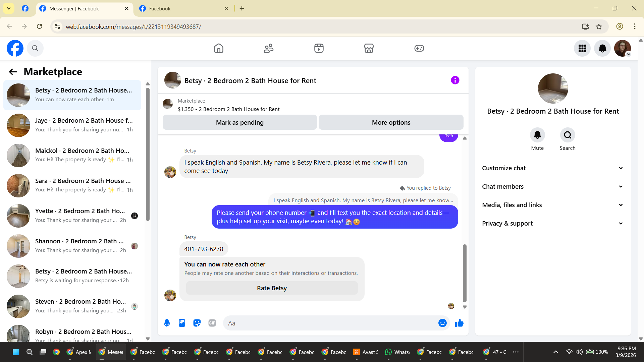Send a thumbs-up like
The height and width of the screenshot is (362, 644).
(x=459, y=323)
